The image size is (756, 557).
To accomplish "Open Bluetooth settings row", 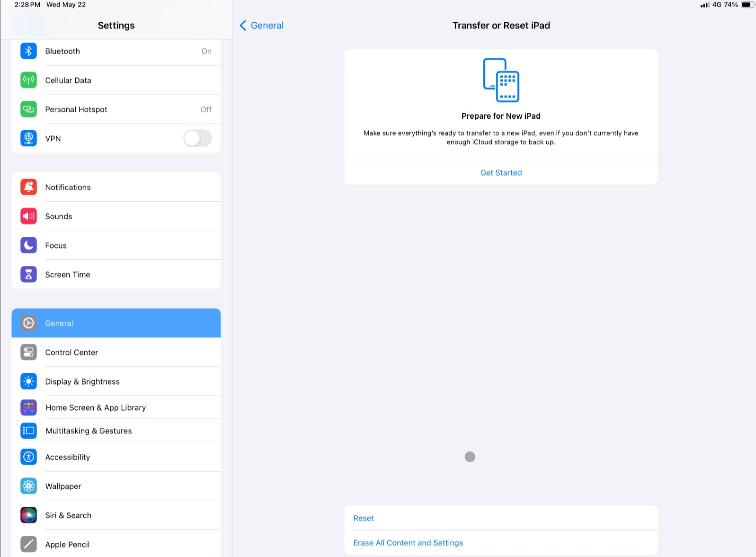I will [116, 51].
